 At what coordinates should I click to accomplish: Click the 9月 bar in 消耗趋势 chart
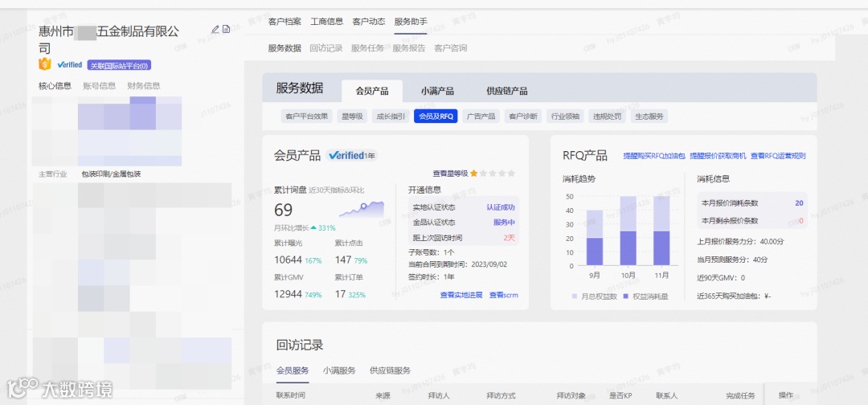tap(595, 238)
